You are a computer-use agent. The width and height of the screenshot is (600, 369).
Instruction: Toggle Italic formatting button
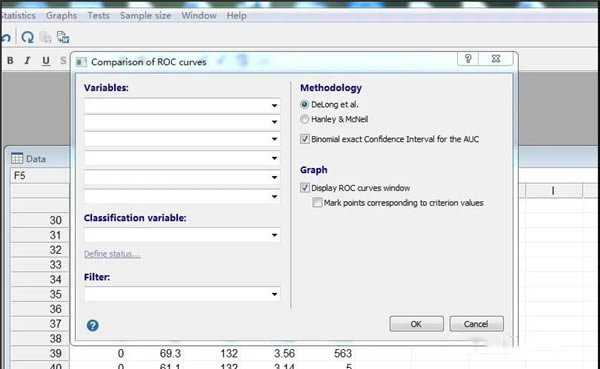pos(27,60)
